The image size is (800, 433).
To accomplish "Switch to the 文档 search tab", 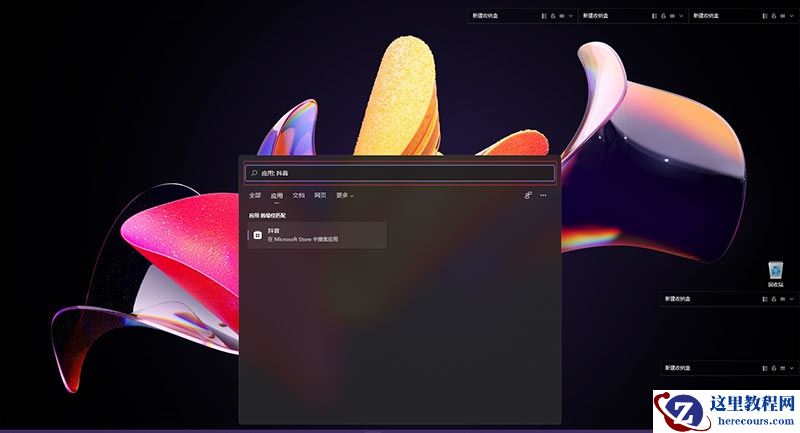I will pos(298,195).
